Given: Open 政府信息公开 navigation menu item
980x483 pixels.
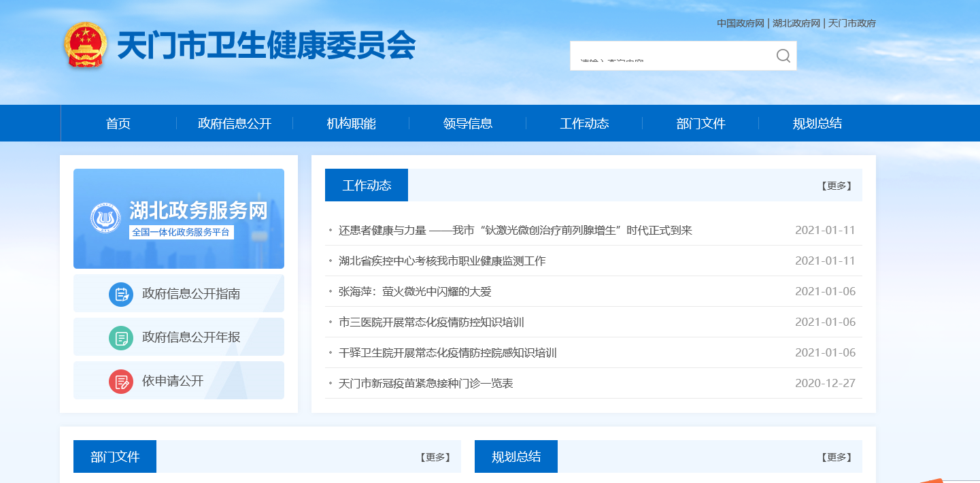Looking at the screenshot, I should tap(235, 124).
